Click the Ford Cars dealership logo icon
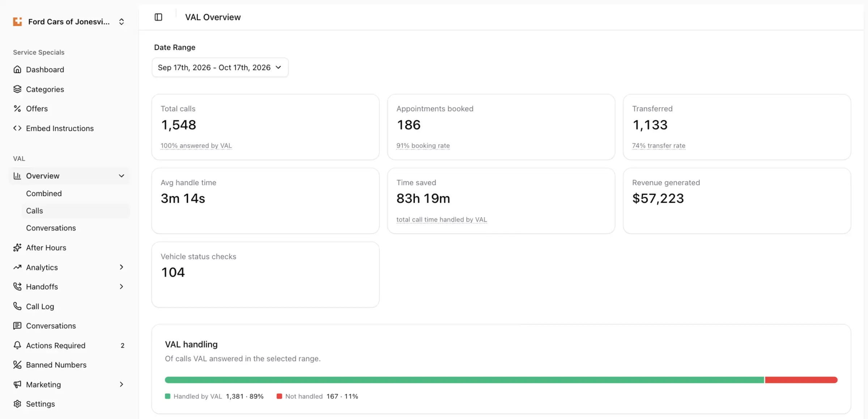Viewport: 868px width, 419px height. point(17,22)
